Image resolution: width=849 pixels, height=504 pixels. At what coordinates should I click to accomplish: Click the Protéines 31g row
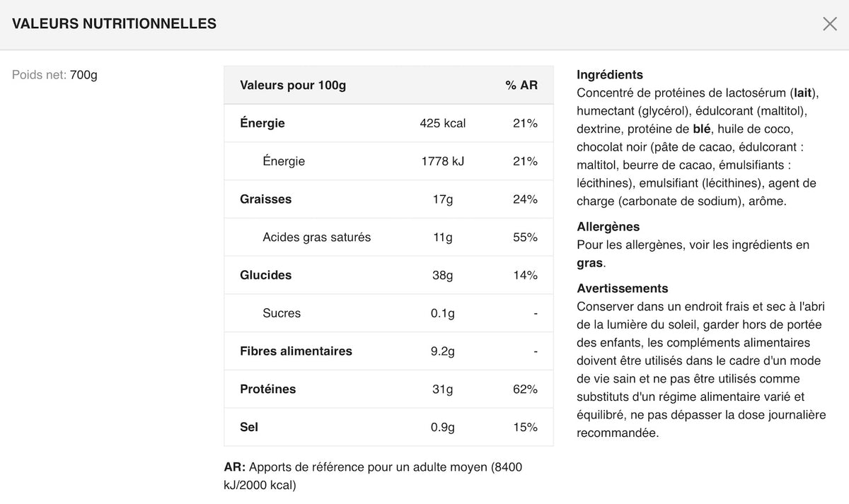tap(388, 389)
